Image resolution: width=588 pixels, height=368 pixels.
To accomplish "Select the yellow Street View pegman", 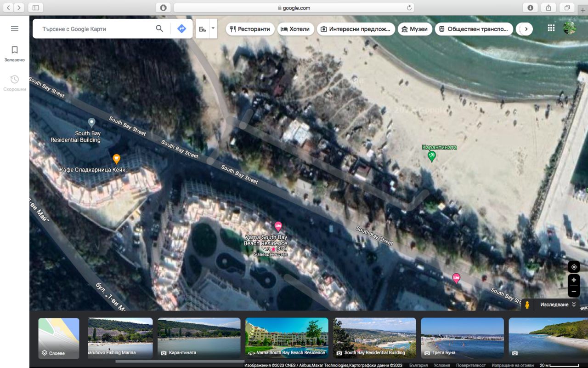I will (x=527, y=305).
